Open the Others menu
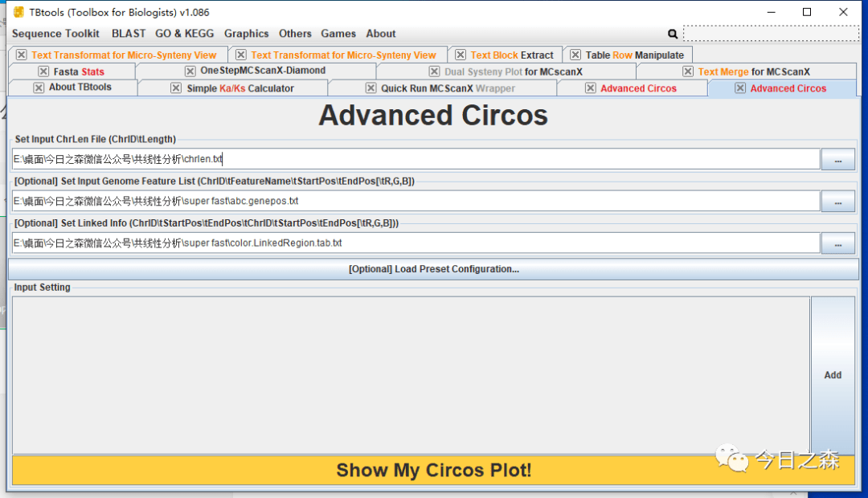The image size is (868, 498). point(295,34)
